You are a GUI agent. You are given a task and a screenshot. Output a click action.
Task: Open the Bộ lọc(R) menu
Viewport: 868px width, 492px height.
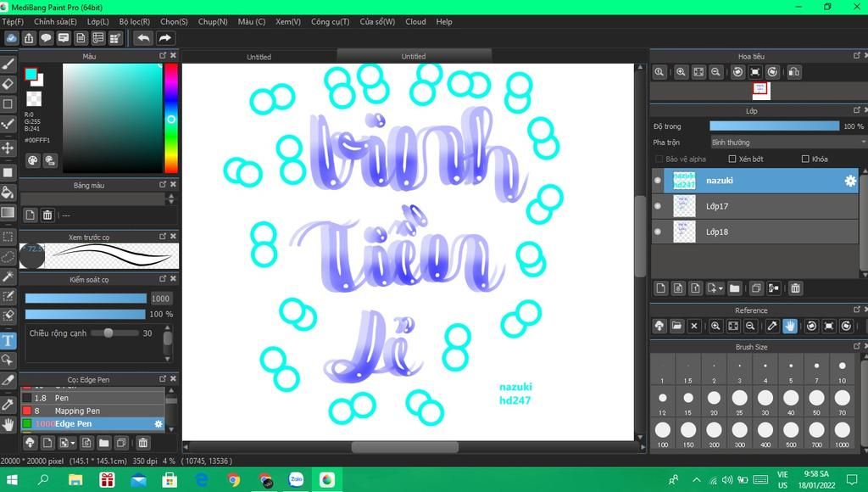[135, 21]
